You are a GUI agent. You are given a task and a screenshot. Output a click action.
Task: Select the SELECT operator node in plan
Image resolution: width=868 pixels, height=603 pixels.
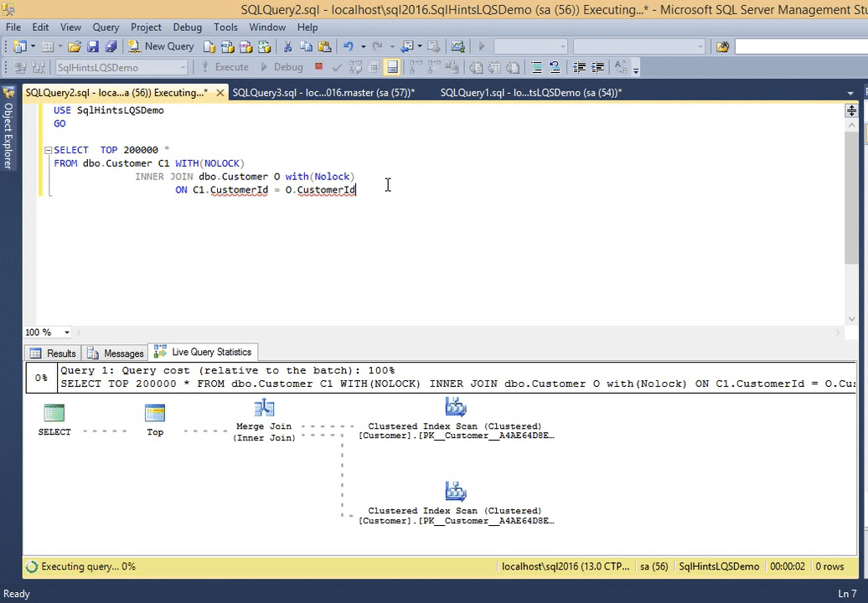(x=54, y=420)
